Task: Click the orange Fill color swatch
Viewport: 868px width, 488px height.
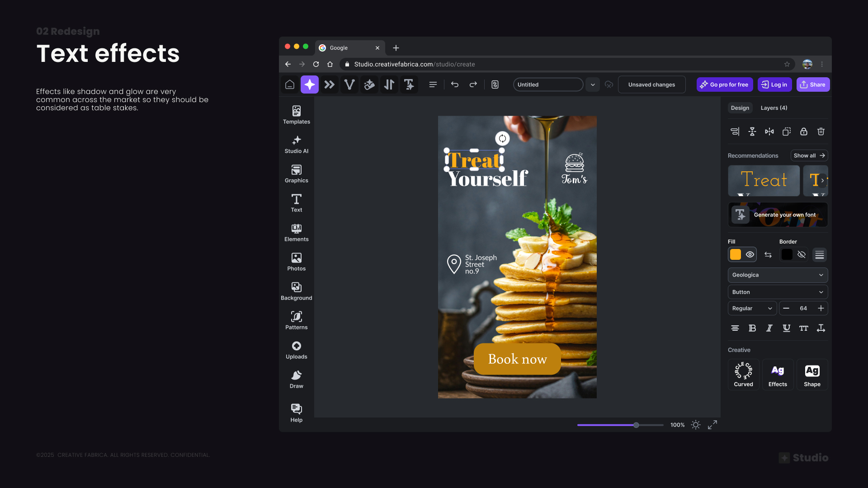Action: [735, 254]
